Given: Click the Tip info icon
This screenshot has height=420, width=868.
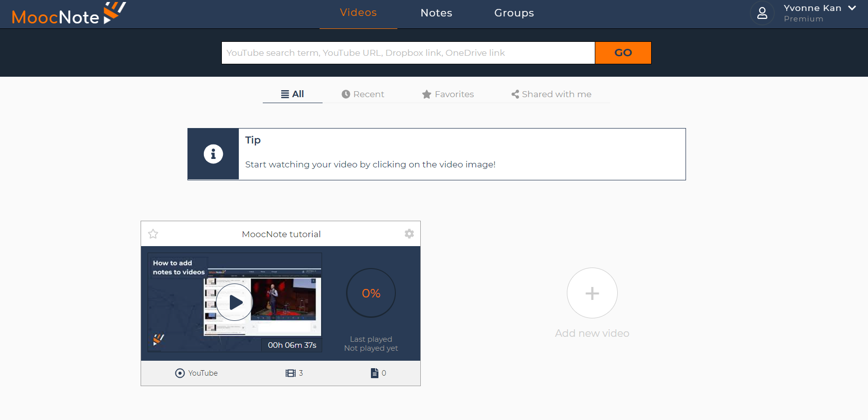Looking at the screenshot, I should coord(213,154).
